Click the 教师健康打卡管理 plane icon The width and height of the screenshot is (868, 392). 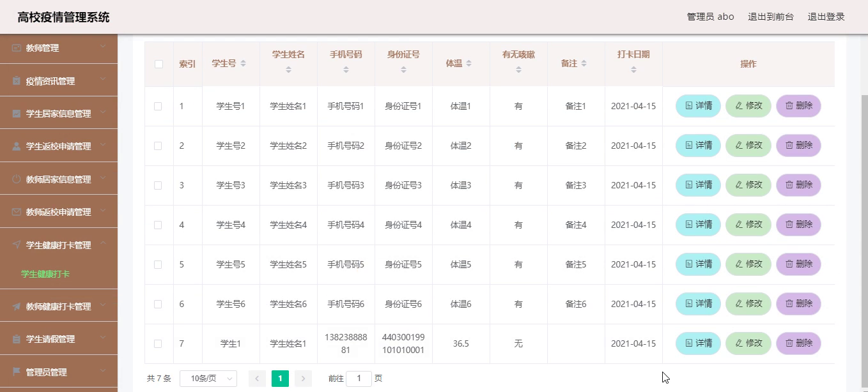(17, 306)
